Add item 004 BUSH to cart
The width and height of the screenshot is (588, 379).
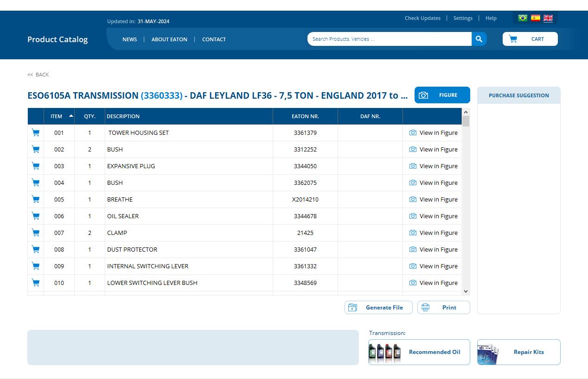click(36, 183)
